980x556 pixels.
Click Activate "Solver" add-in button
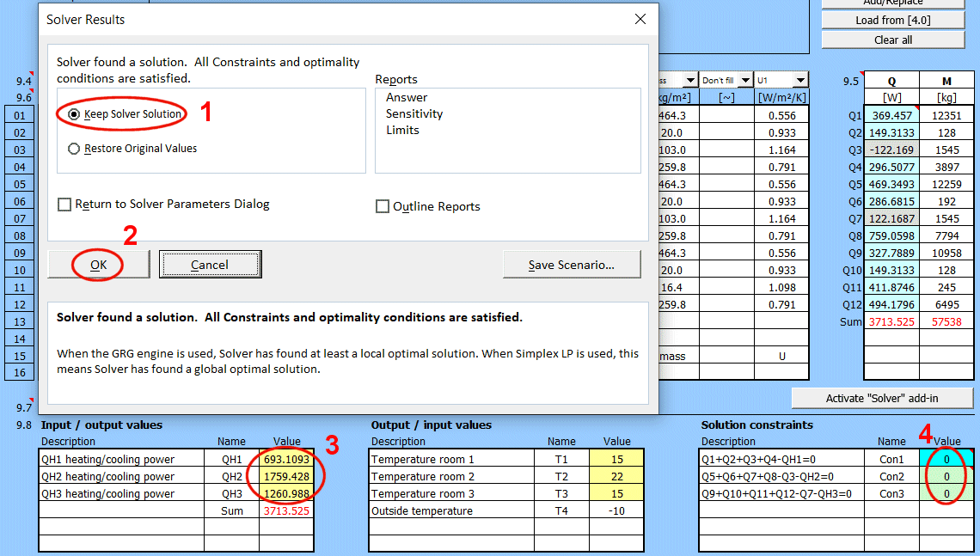click(882, 398)
